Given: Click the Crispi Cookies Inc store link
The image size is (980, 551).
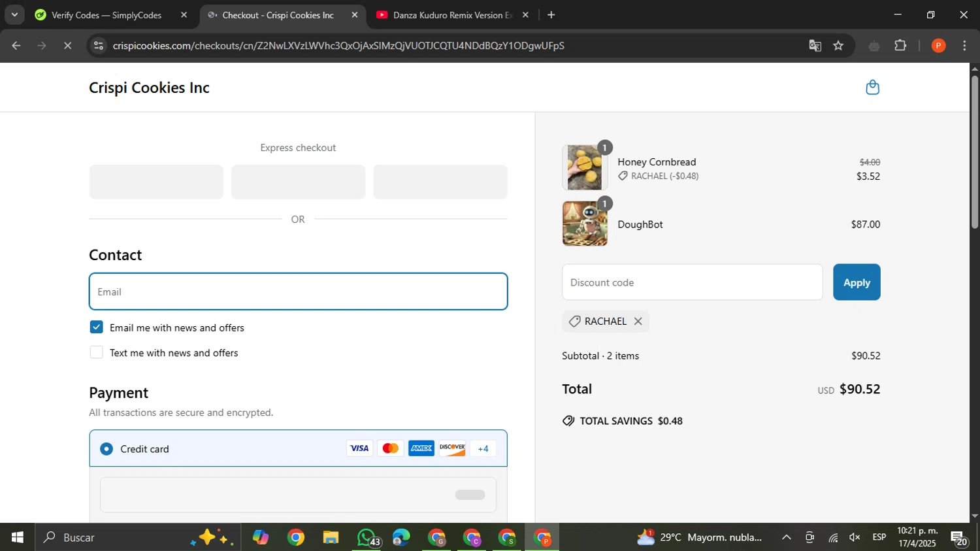Looking at the screenshot, I should point(149,88).
